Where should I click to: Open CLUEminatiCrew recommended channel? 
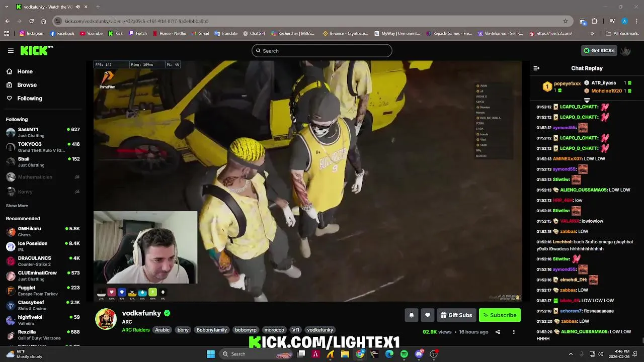click(43, 276)
